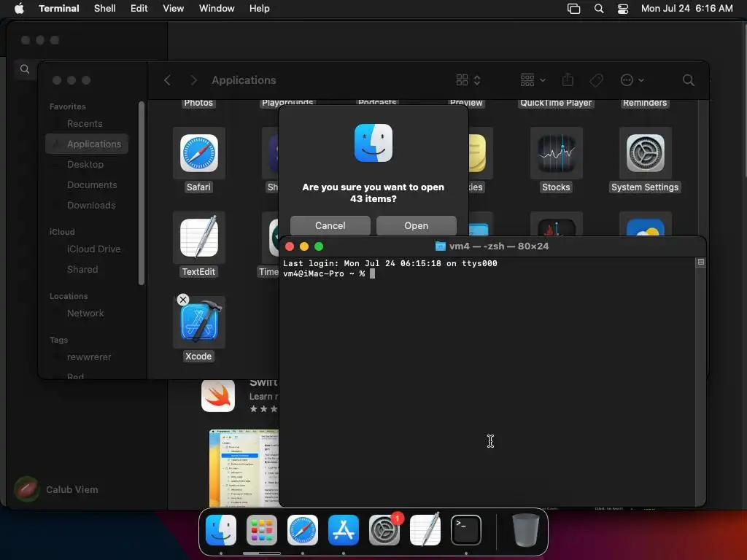The height and width of the screenshot is (560, 747).
Task: Open Trash in the Dock
Action: pos(525,530)
